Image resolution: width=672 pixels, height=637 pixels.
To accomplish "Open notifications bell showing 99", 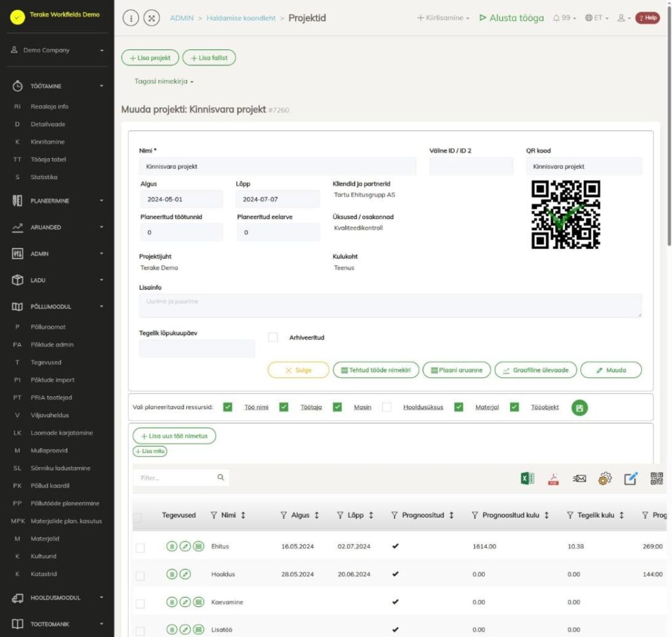I will click(x=564, y=18).
